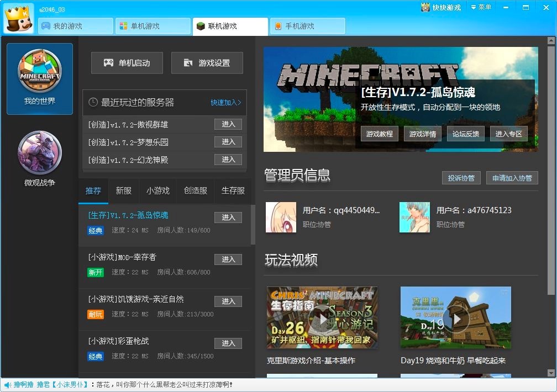Viewport: 557px width, 392px height.
Task: Click 申请加入协管 to apply as moderator
Action: (512, 178)
